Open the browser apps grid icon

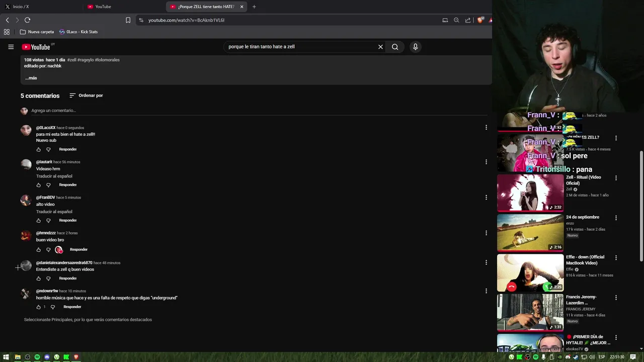(7, 32)
